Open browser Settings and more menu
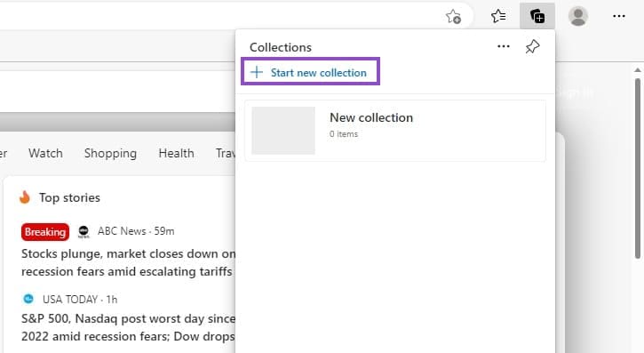 [619, 16]
